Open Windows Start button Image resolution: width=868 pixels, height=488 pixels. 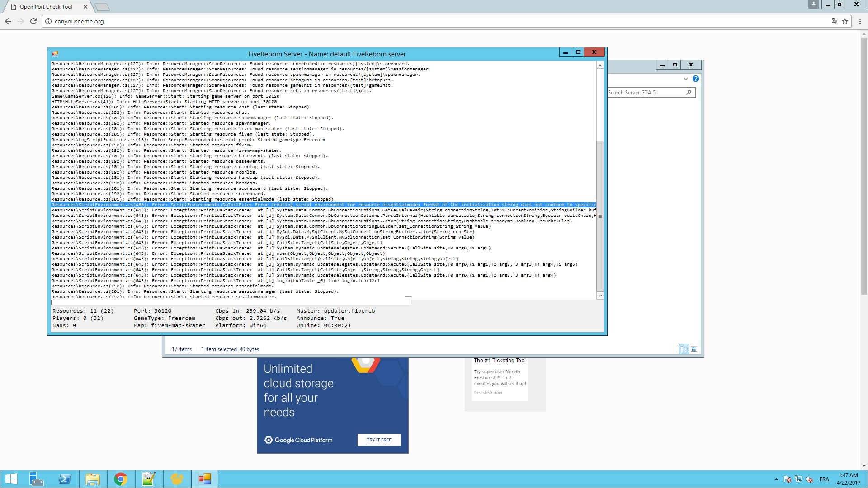pyautogui.click(x=11, y=479)
